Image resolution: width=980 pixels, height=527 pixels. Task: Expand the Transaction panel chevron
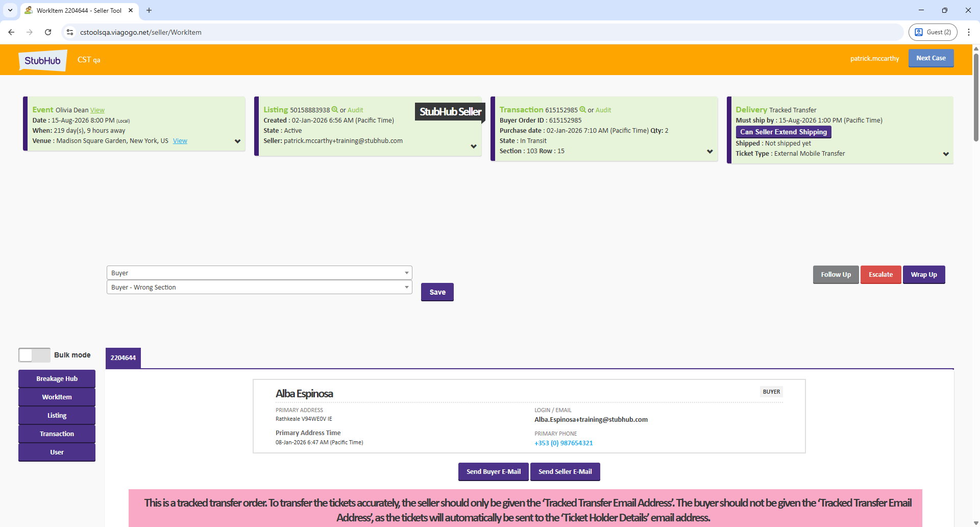pos(709,152)
